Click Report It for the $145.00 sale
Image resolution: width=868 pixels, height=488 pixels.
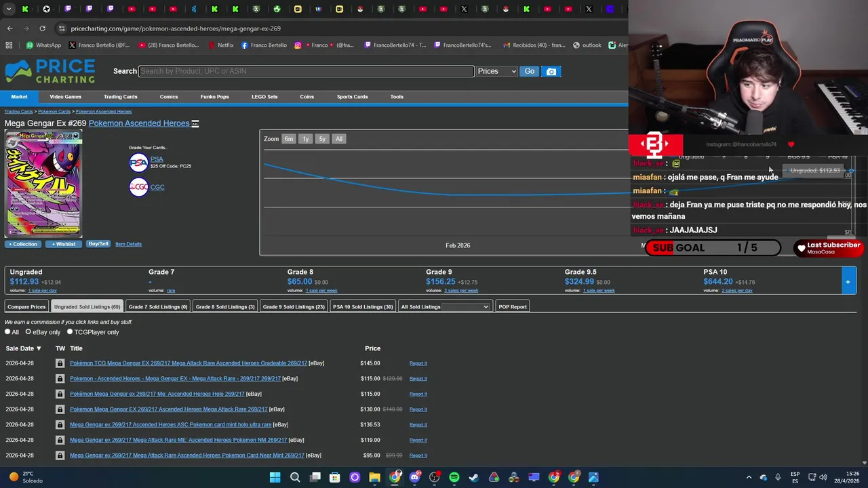tap(418, 363)
